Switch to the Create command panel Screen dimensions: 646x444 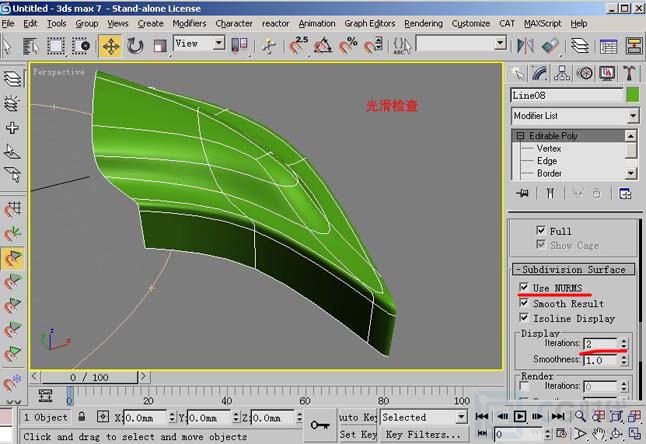click(517, 73)
